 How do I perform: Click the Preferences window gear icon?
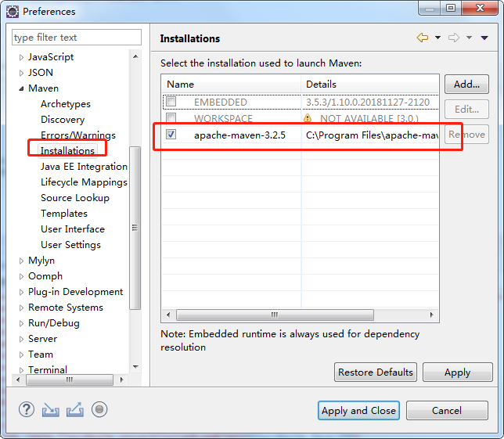point(13,12)
